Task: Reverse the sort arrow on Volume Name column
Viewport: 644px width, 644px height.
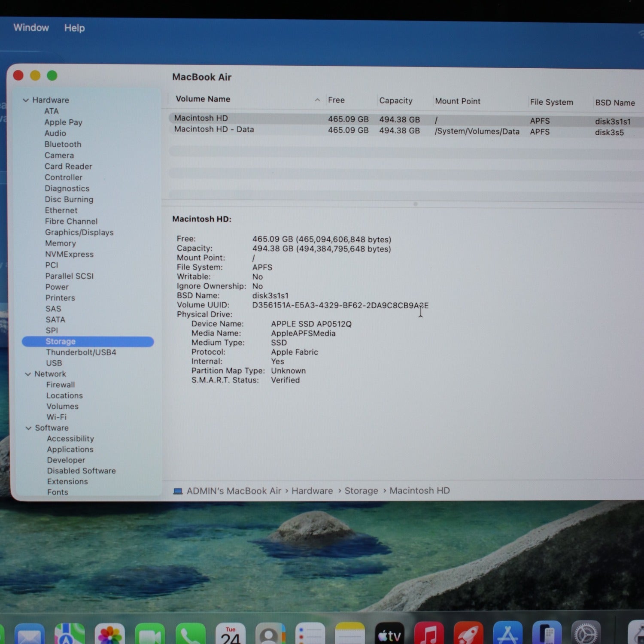Action: (317, 100)
